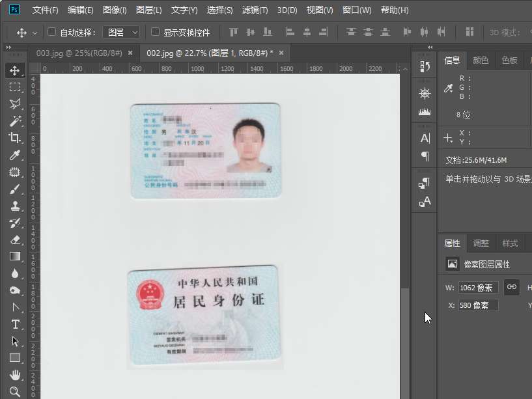The width and height of the screenshot is (532, 399).
Task: Collapse the panel dock double-arrow
Action: (430, 48)
